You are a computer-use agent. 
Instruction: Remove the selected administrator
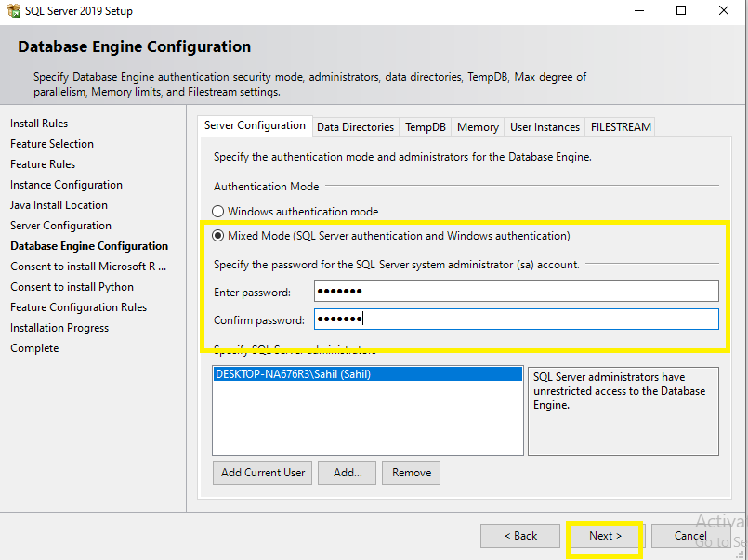coord(412,473)
